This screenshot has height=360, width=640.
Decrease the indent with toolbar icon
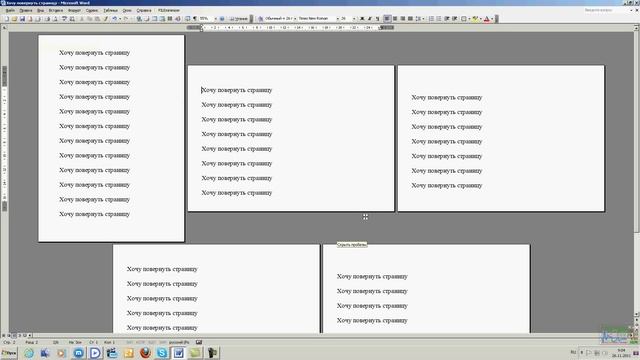pyautogui.click(x=447, y=19)
